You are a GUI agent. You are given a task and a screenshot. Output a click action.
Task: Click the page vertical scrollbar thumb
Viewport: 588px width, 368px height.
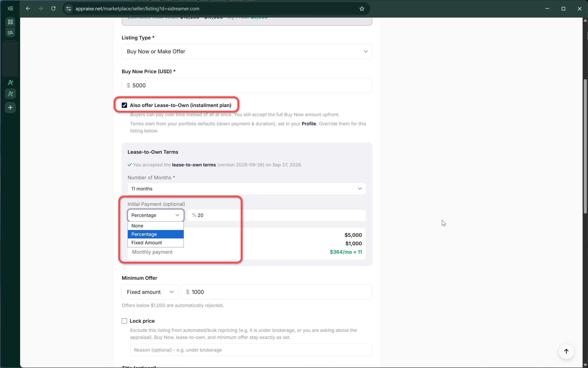point(585,146)
